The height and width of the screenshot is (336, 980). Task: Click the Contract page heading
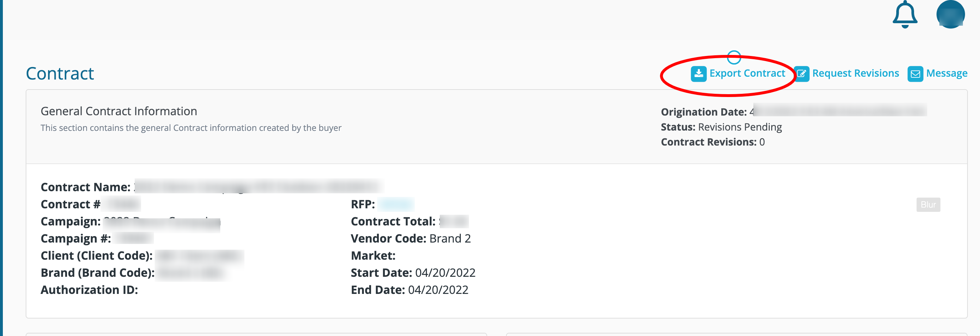pos(60,73)
